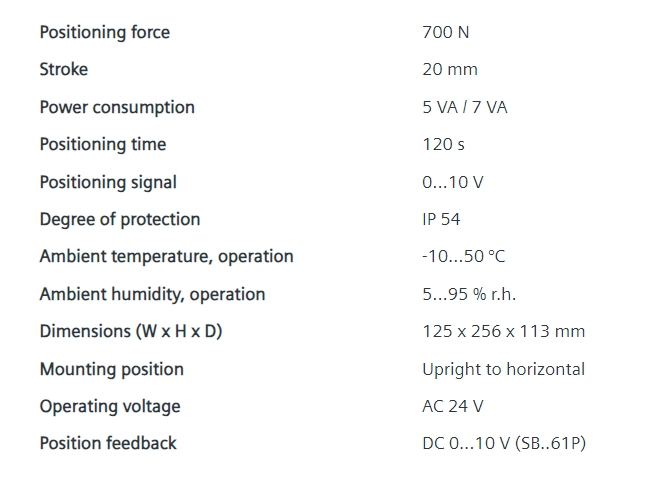Select the 125 x 256 x 113 mm value

click(x=504, y=331)
